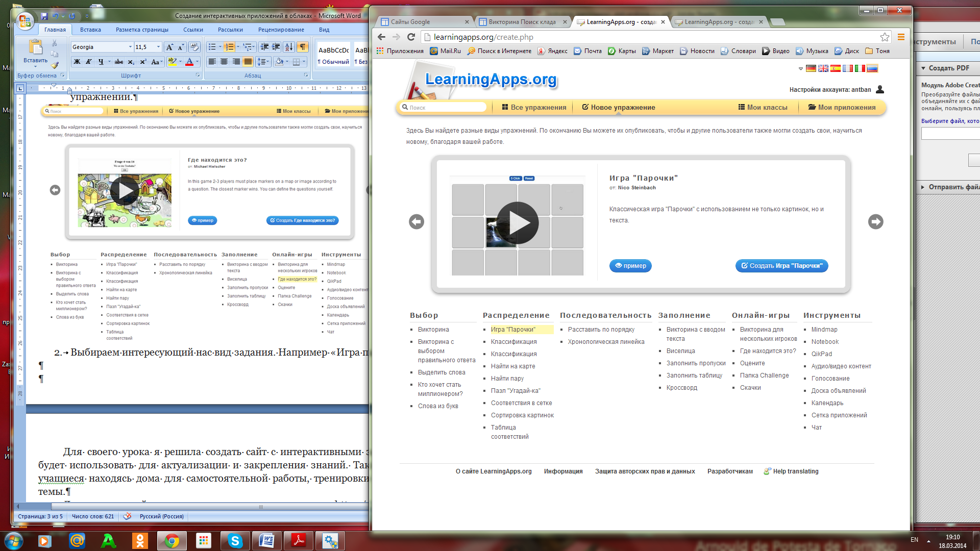Click the Shrink Font icon in Word
This screenshot has width=980, height=551.
pyautogui.click(x=181, y=47)
